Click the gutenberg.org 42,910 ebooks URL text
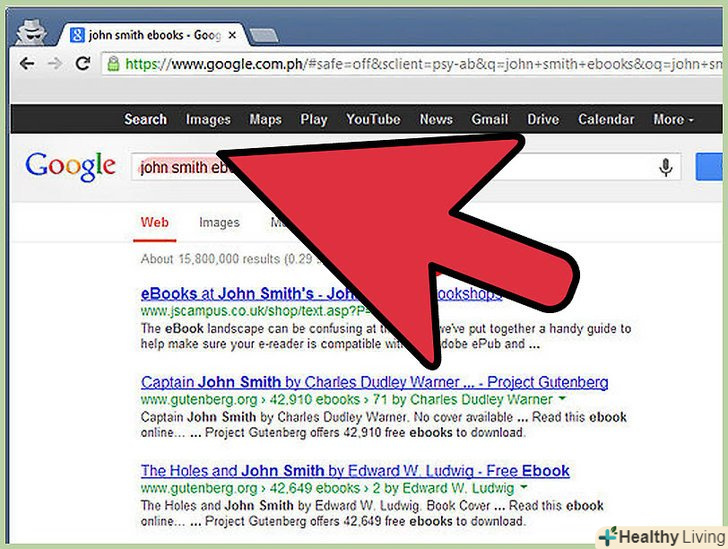Screen dimensions: 728x549 [346, 399]
